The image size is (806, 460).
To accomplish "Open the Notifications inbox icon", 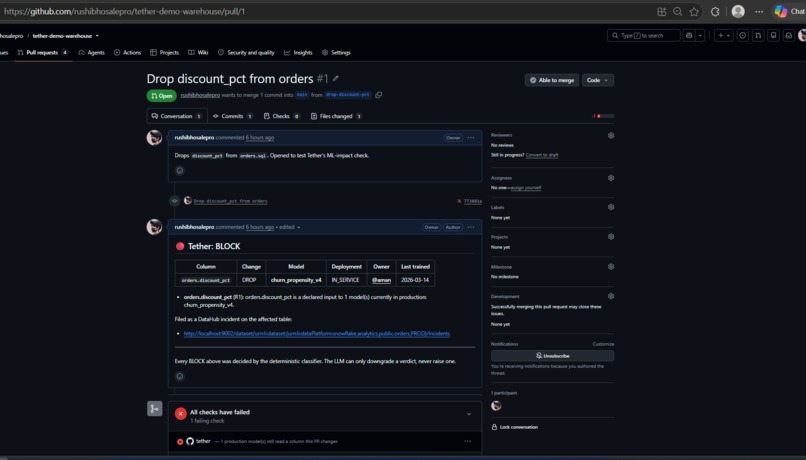I will pyautogui.click(x=789, y=35).
